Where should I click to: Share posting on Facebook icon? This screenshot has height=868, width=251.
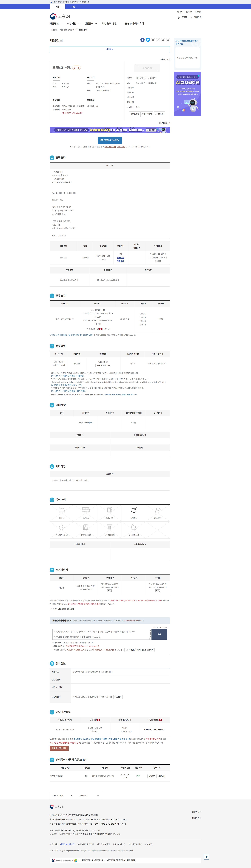click(x=142, y=40)
